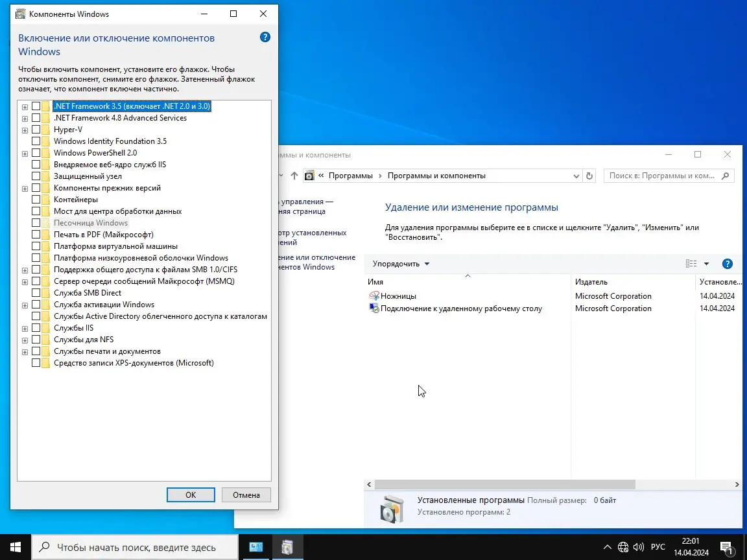The height and width of the screenshot is (560, 747).
Task: Enable .NET Framework 3.5 checkbox
Action: (x=36, y=106)
